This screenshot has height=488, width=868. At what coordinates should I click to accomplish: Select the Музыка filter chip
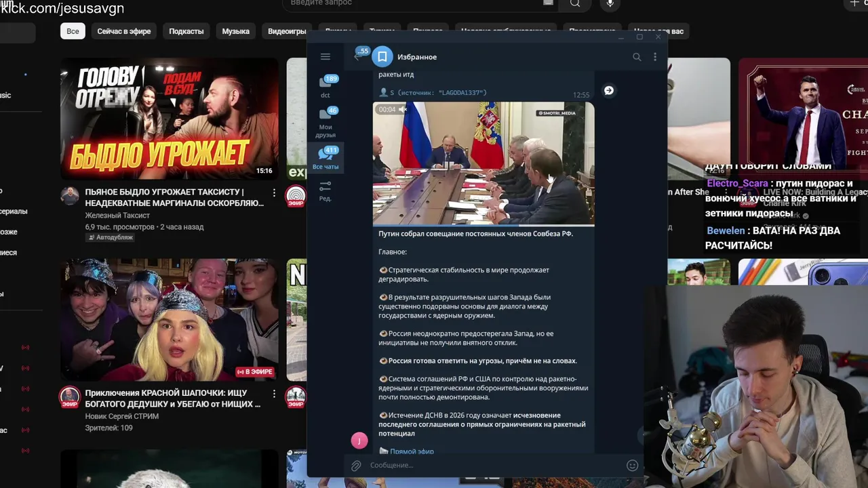coord(236,31)
